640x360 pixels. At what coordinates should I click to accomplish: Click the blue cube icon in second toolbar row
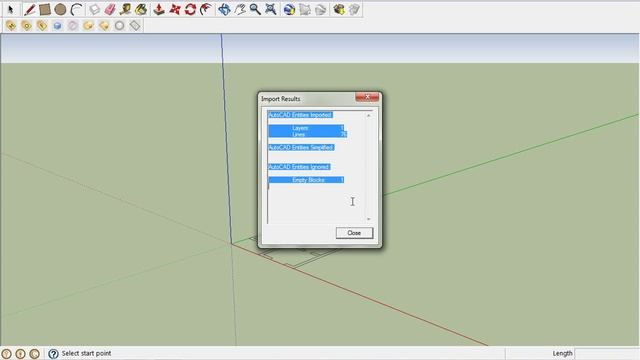(x=57, y=26)
